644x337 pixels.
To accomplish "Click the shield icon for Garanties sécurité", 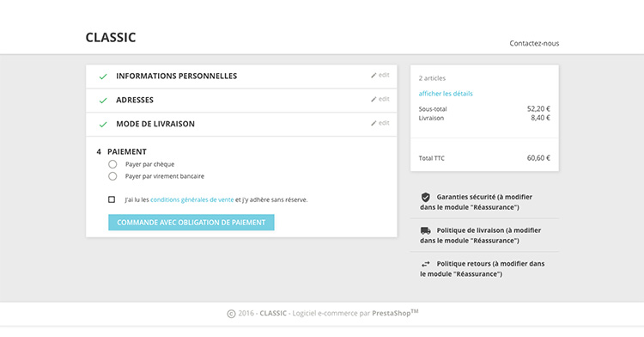I will point(426,197).
